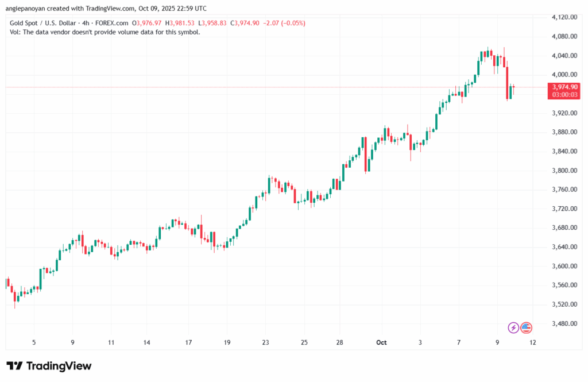
Task: Click date 12 on the time axis
Action: pos(533,342)
